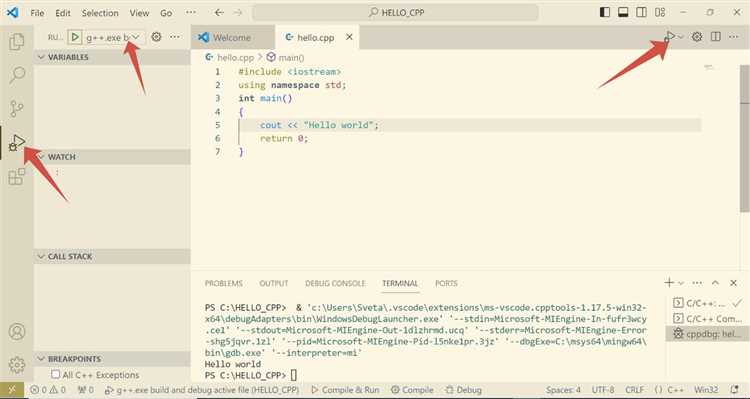The width and height of the screenshot is (750, 399).
Task: Go back in navigation history
Action: [x=219, y=13]
